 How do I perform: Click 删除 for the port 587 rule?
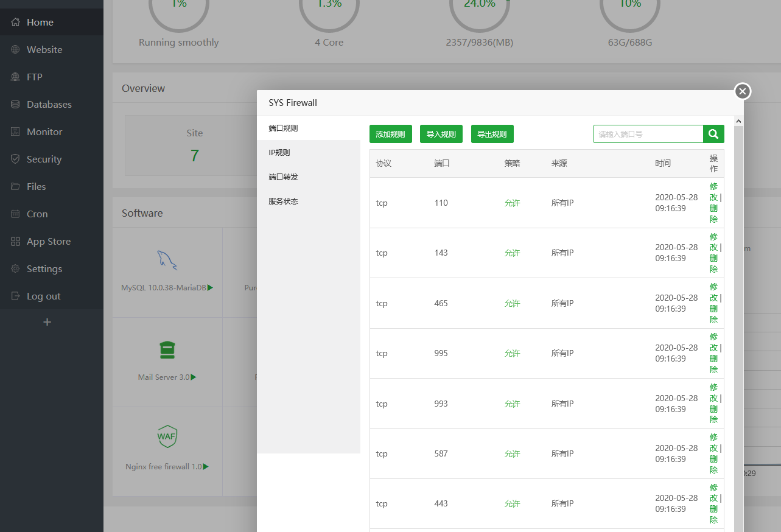[x=714, y=464]
